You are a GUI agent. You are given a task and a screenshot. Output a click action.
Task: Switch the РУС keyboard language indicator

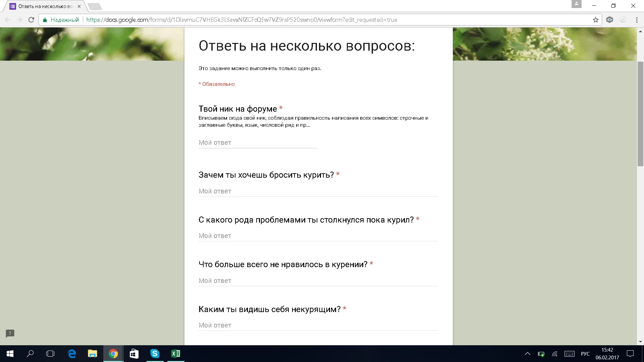[585, 354]
